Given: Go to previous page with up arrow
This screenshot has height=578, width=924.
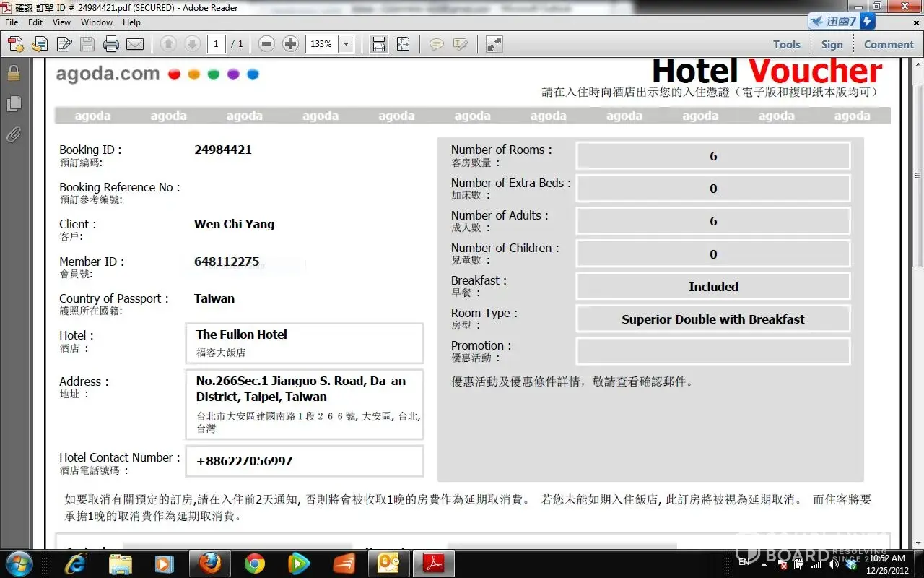Looking at the screenshot, I should point(168,44).
